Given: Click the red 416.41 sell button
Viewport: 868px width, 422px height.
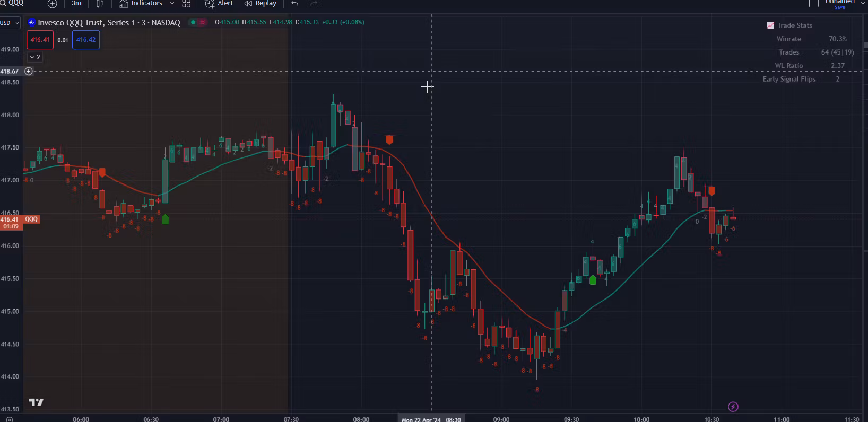Looking at the screenshot, I should tap(40, 40).
